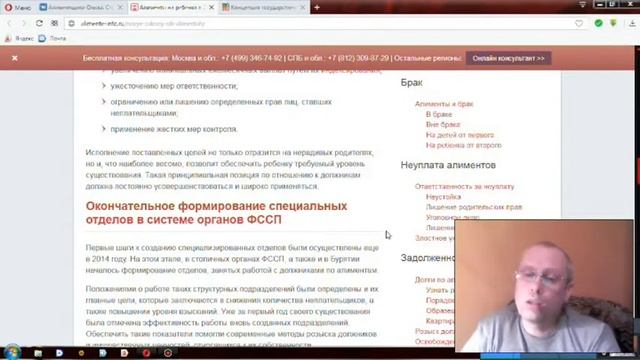Close the third tab
640x360 pixels.
303,7
